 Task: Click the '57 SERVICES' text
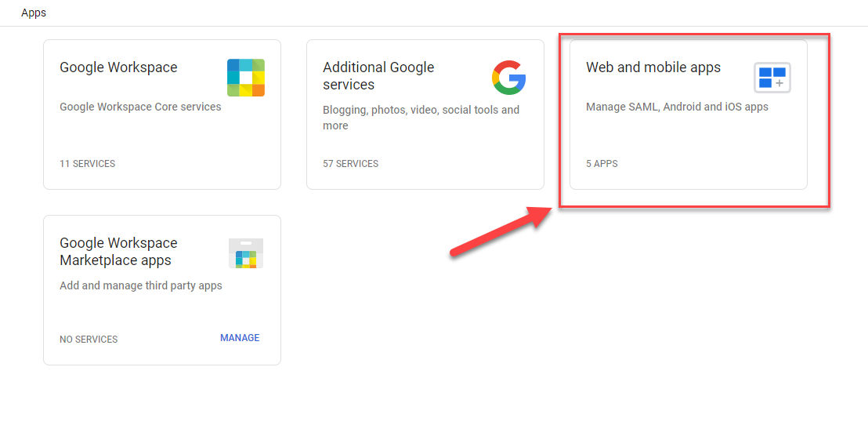tap(350, 164)
